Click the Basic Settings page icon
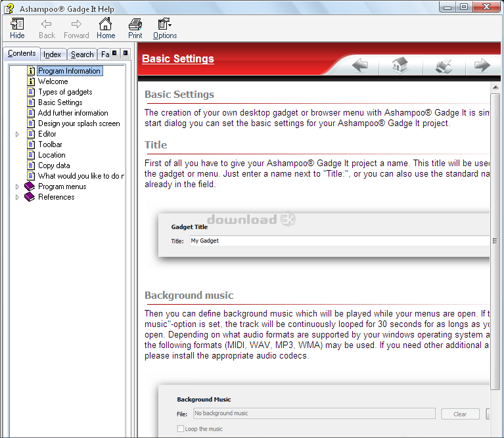This screenshot has width=504, height=438. (31, 102)
